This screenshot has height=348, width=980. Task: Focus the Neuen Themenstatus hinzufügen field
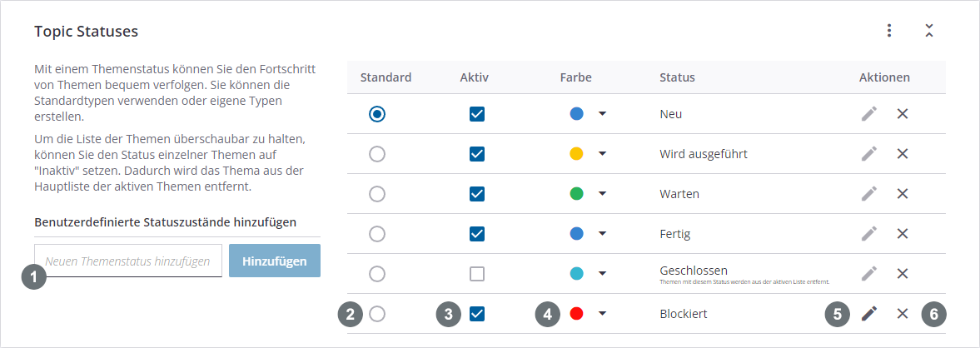128,261
